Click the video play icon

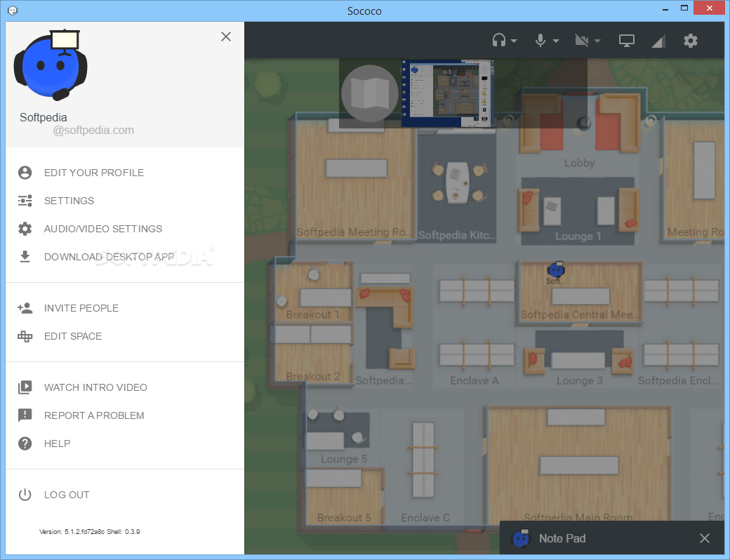(25, 387)
